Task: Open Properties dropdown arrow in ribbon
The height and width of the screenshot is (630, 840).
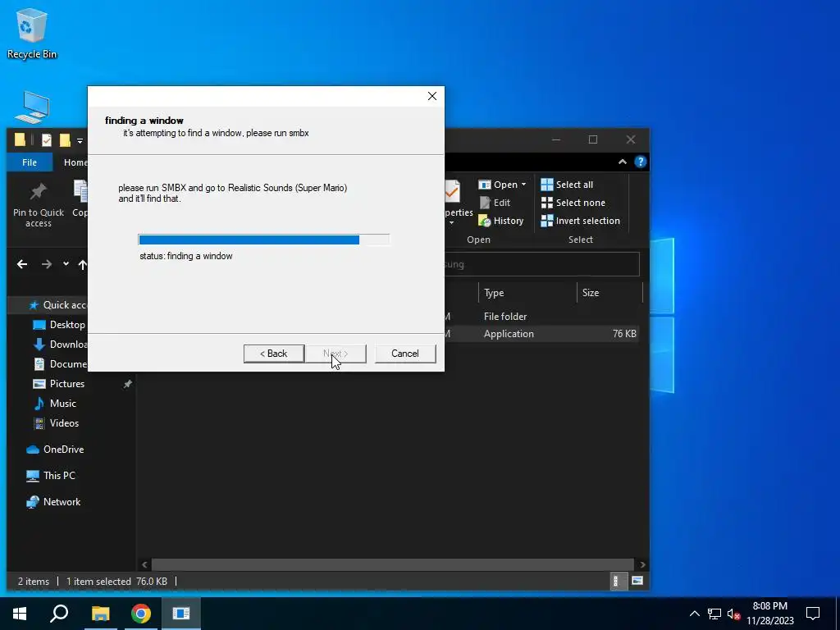Action: [452, 223]
